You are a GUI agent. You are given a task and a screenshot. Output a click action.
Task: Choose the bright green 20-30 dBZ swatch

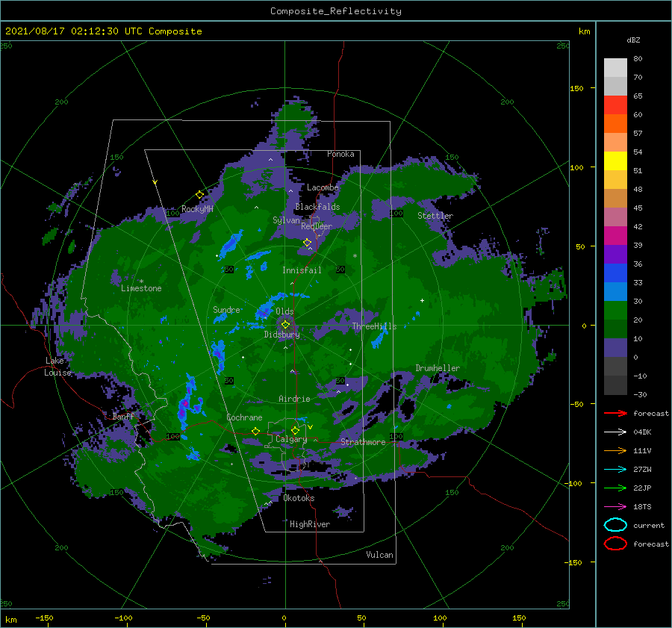tap(615, 311)
